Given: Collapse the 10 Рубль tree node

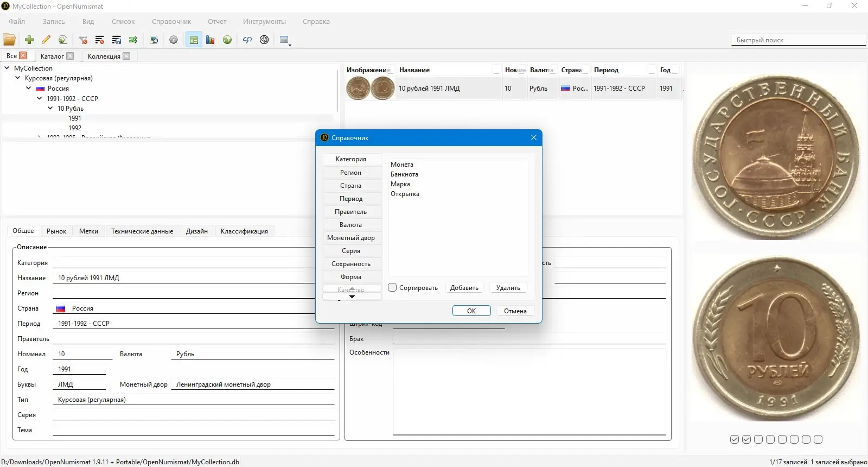Looking at the screenshot, I should coord(50,108).
